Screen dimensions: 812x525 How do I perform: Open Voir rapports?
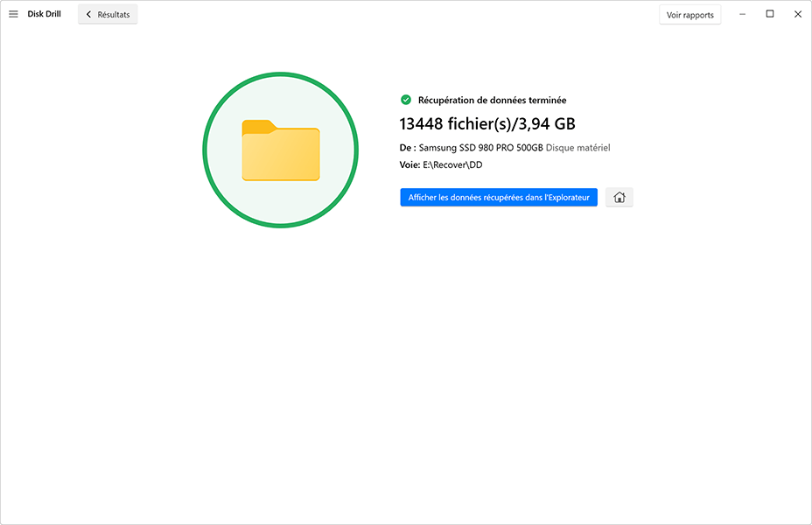[689, 15]
